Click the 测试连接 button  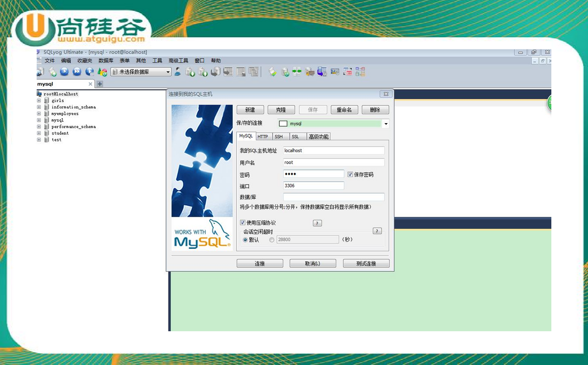point(366,263)
